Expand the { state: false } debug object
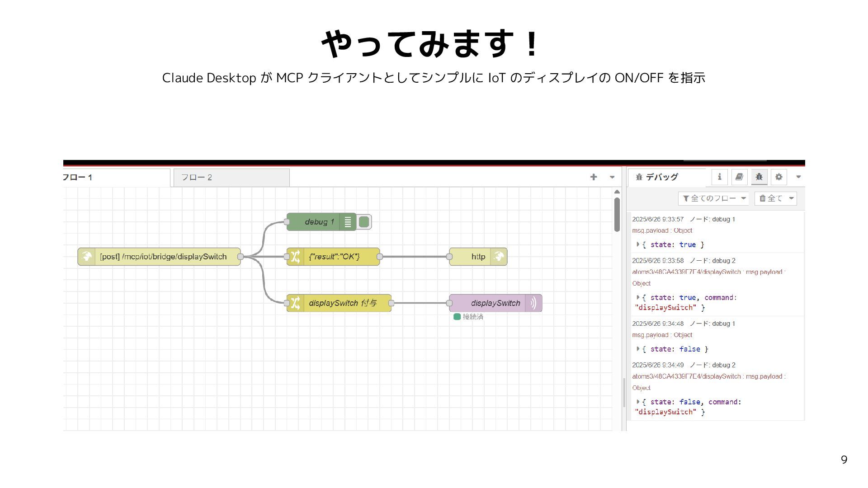This screenshot has width=868, height=488. [638, 349]
